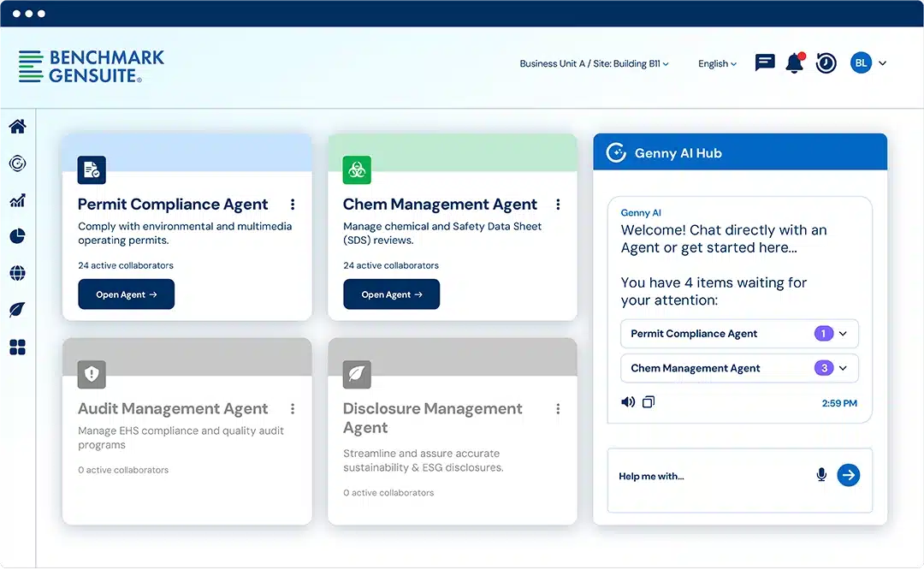Click Chem Management Agent card title
This screenshot has height=570, width=924.
(x=441, y=205)
